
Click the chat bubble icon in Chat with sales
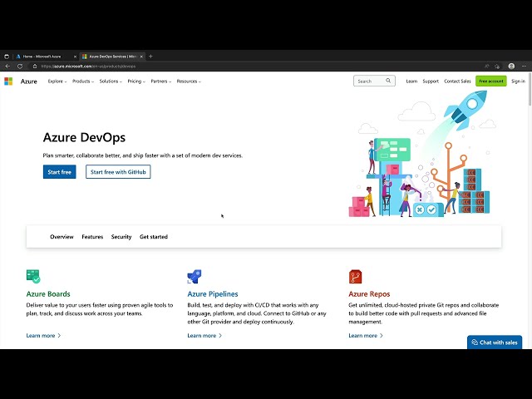click(475, 342)
